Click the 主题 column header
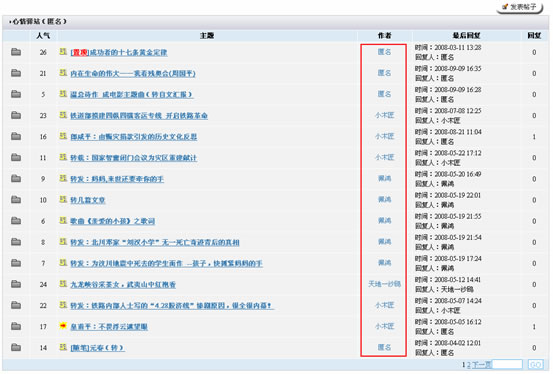The image size is (553, 374). point(207,36)
